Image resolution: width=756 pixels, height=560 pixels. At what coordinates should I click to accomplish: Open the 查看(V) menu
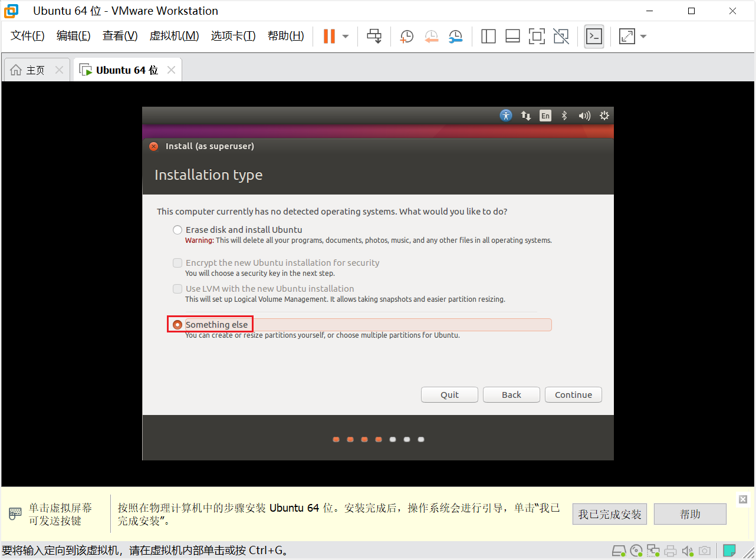click(120, 36)
